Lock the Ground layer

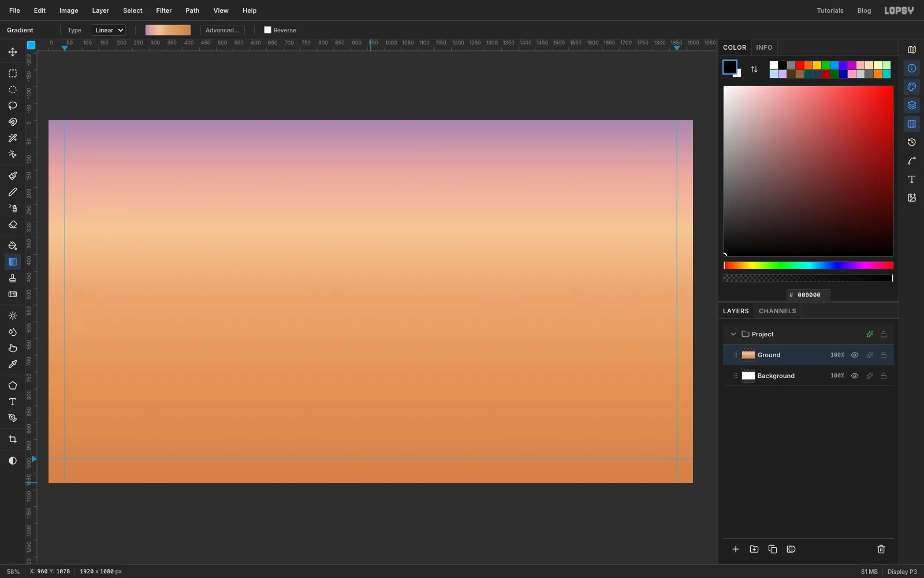point(884,355)
